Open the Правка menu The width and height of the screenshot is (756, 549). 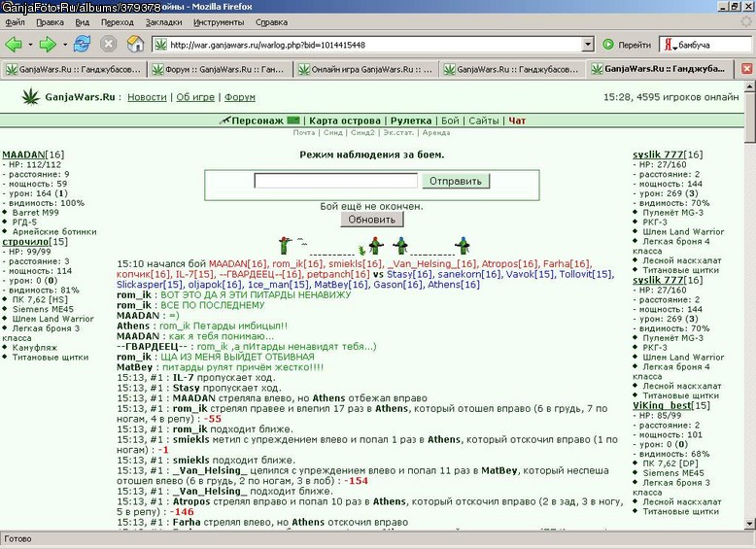[x=51, y=22]
